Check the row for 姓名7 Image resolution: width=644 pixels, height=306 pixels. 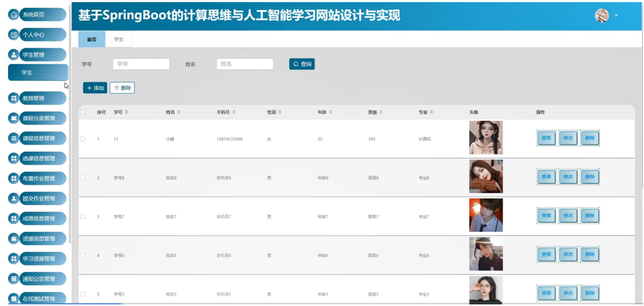tap(83, 216)
